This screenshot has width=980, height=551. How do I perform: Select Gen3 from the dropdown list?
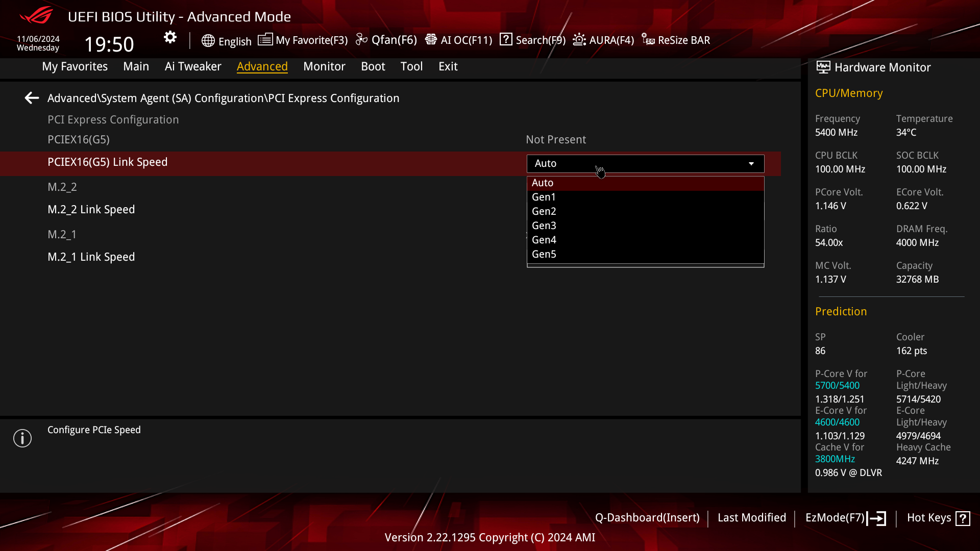pos(544,226)
